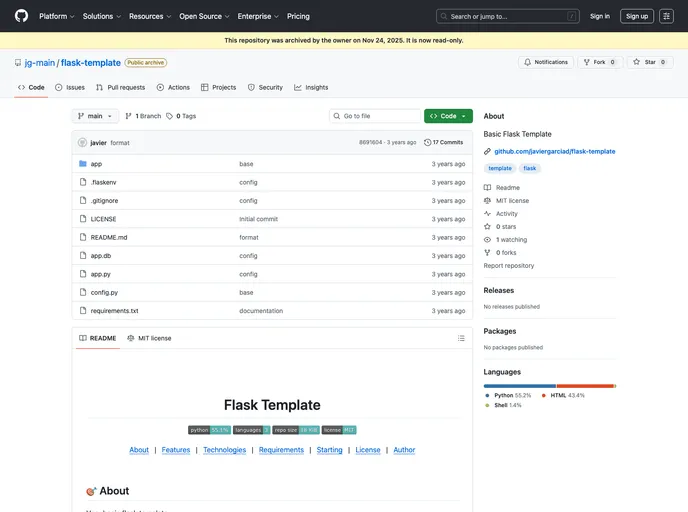Open the command palette icon in header
Screen dimensions: 688x512
coord(666,16)
